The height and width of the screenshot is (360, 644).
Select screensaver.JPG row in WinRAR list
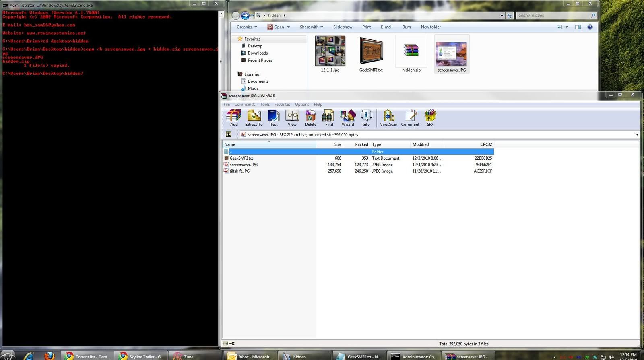[358, 165]
